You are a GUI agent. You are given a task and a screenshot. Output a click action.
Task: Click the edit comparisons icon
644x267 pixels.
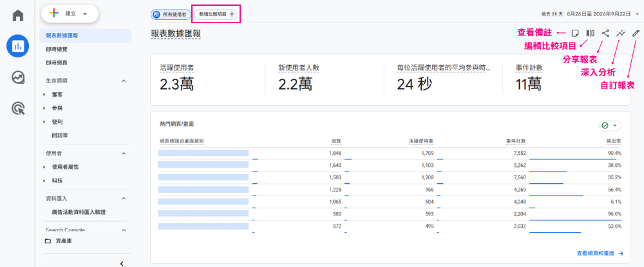point(590,34)
